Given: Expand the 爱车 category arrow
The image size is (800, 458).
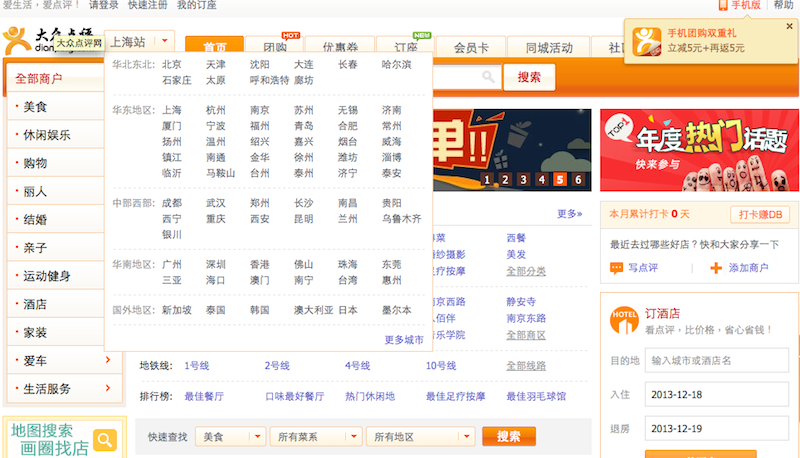Looking at the screenshot, I should point(108,360).
